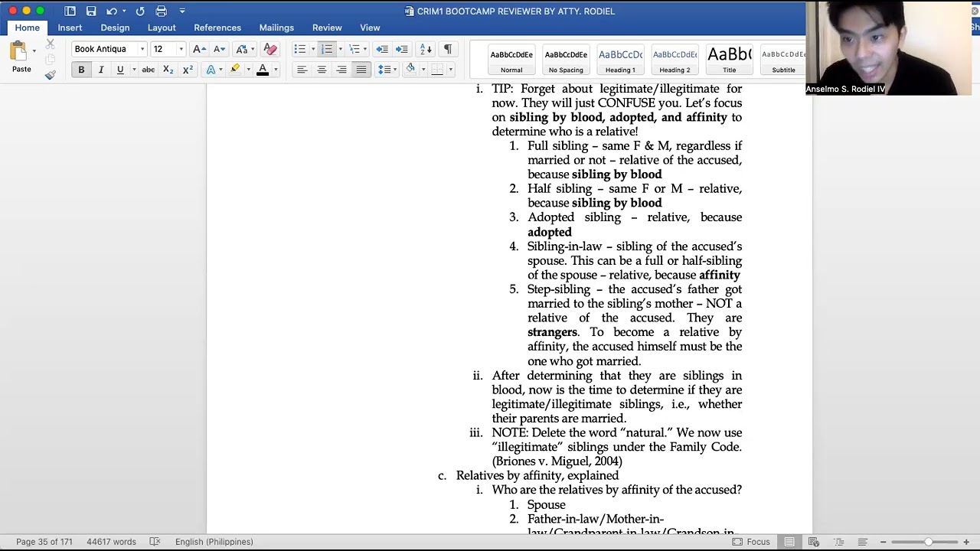Open the View tab
The image size is (980, 551).
click(x=370, y=28)
